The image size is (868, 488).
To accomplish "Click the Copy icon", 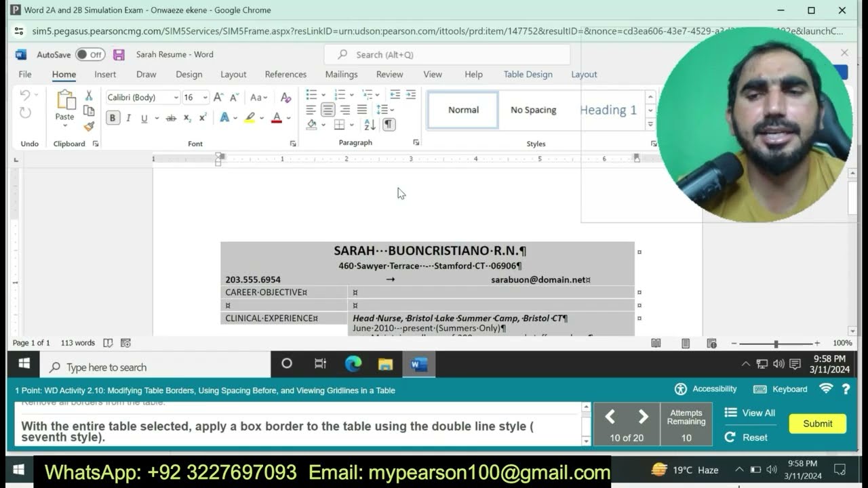I will tap(88, 111).
